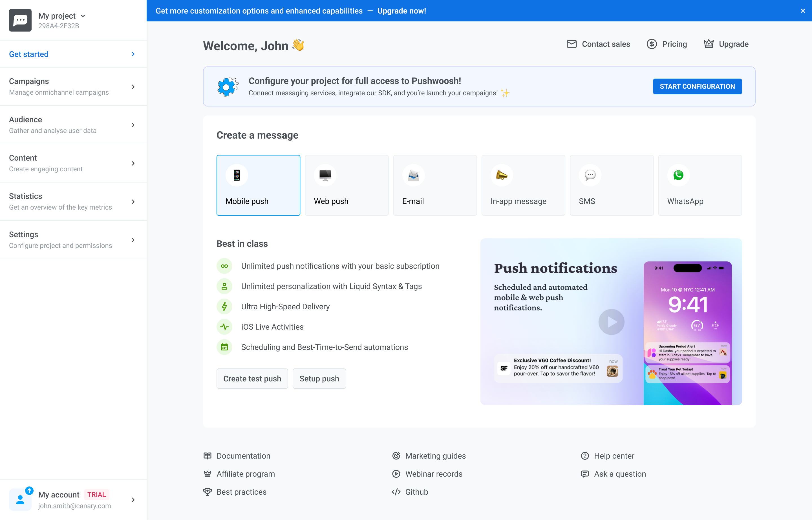Click the Contact sales envelope icon
Screen dimensions: 812x520
point(572,44)
